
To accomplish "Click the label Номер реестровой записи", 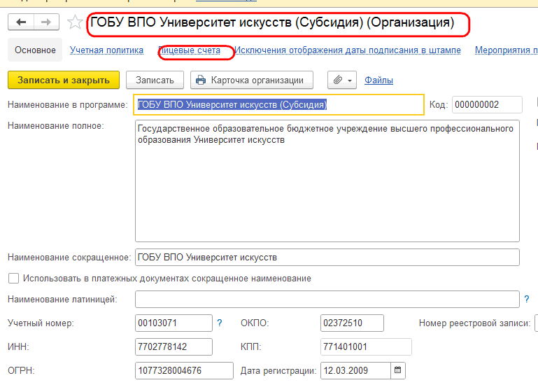I will pos(474,323).
